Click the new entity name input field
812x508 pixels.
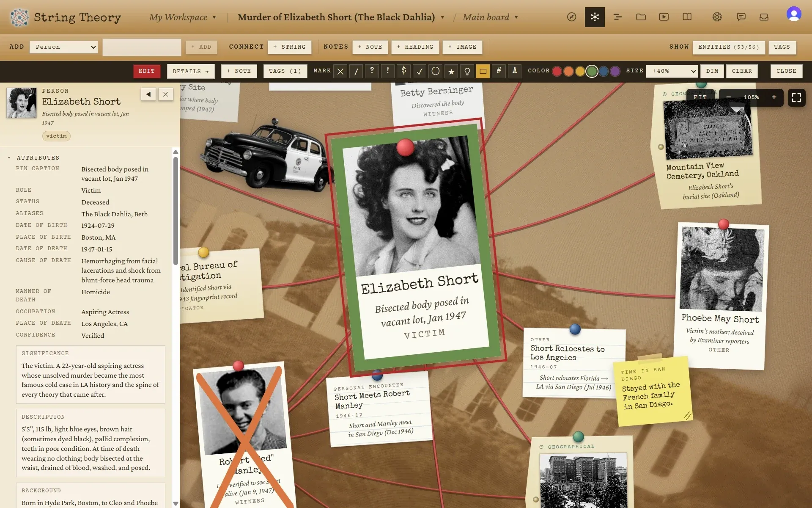[x=142, y=47]
